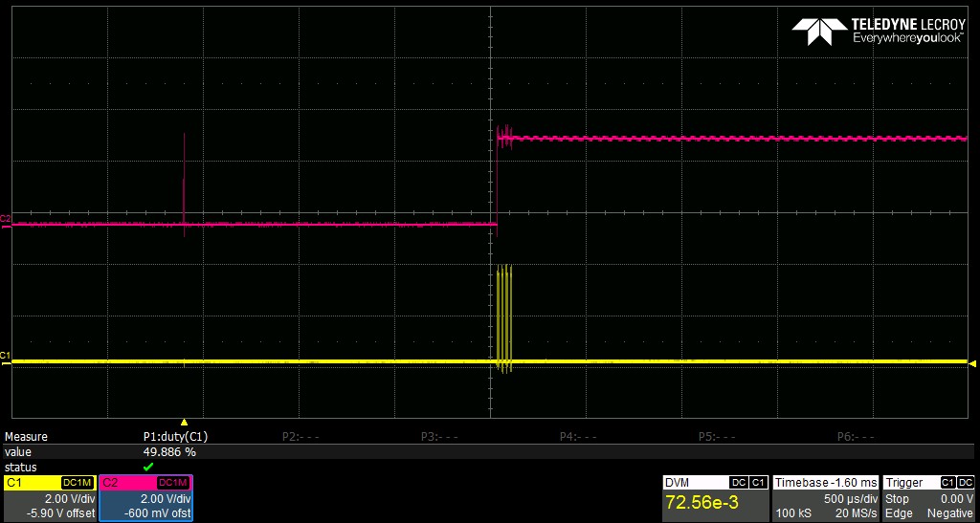
Task: Click the DC1M coupling tag on C1
Action: click(x=78, y=483)
